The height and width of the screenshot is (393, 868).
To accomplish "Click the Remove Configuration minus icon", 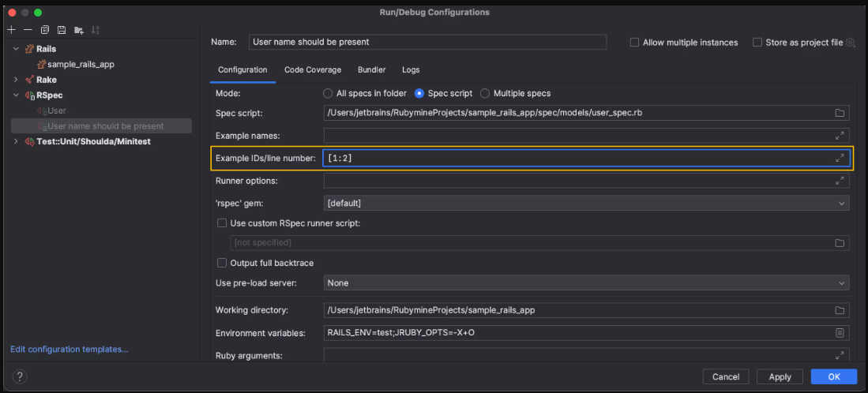I will tap(28, 30).
